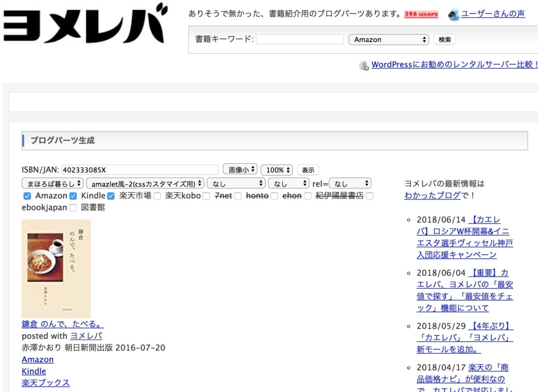
Task: Open the 100% scale dropdown
Action: point(276,170)
